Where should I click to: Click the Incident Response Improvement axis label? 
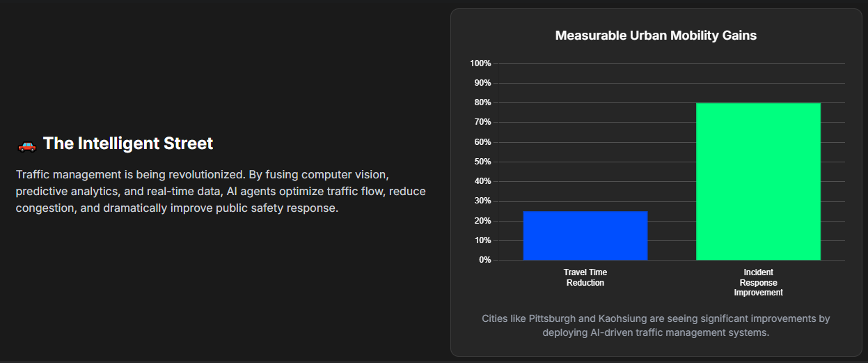pyautogui.click(x=759, y=282)
